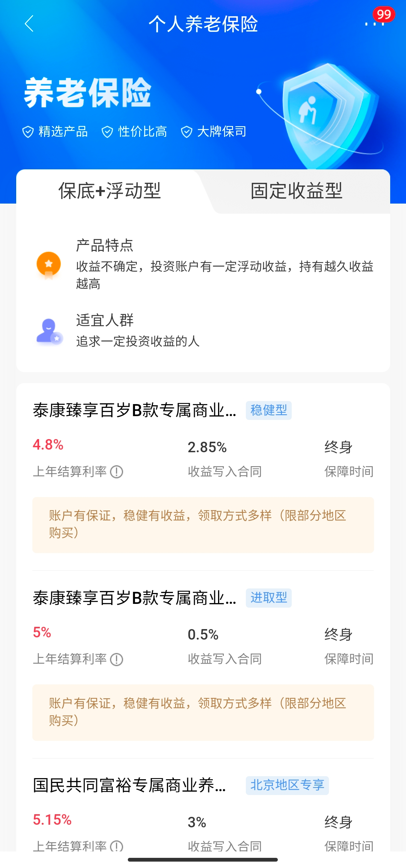
Task: Open the 泰康臻享百岁B款 稳健型 product
Action: (135, 410)
